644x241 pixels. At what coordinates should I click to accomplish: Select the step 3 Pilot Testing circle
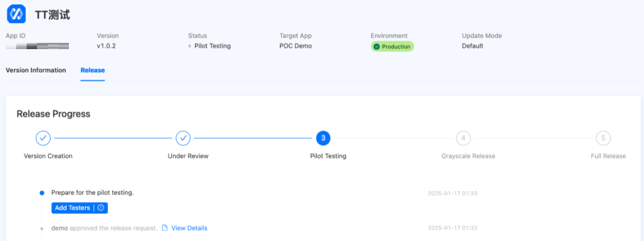[x=323, y=138]
